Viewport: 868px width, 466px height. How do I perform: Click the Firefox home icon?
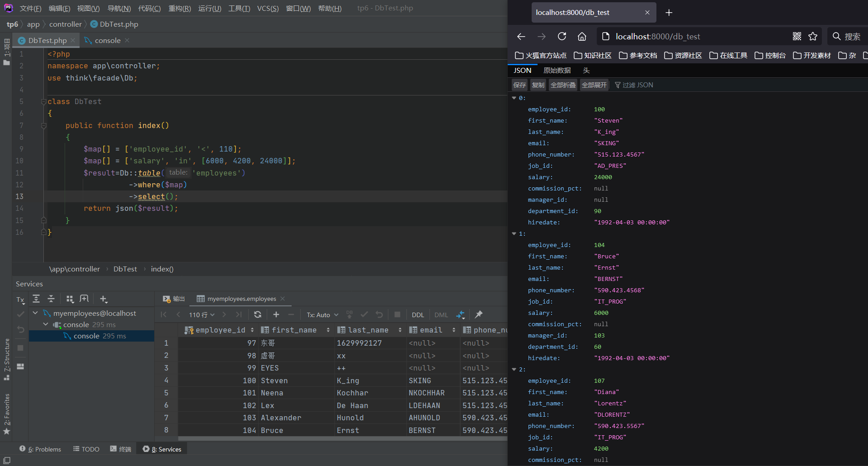coord(582,36)
